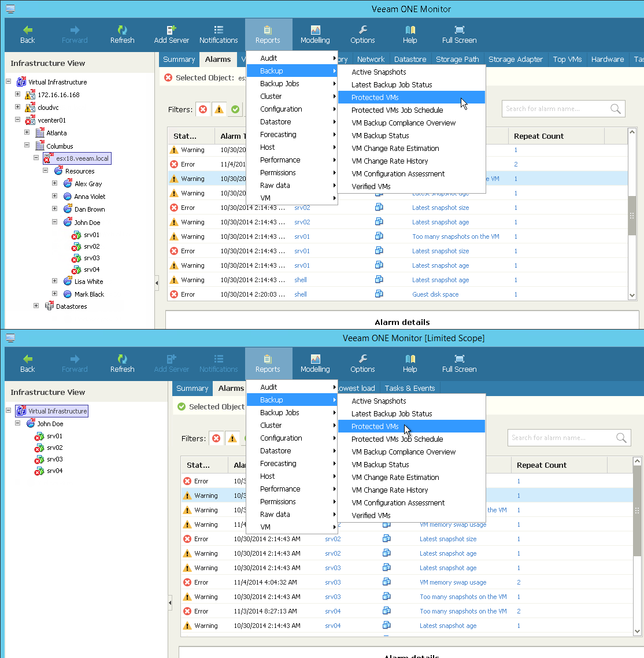Image resolution: width=644 pixels, height=658 pixels.
Task: Click Help in the Limited Scope window
Action: pyautogui.click(x=410, y=364)
